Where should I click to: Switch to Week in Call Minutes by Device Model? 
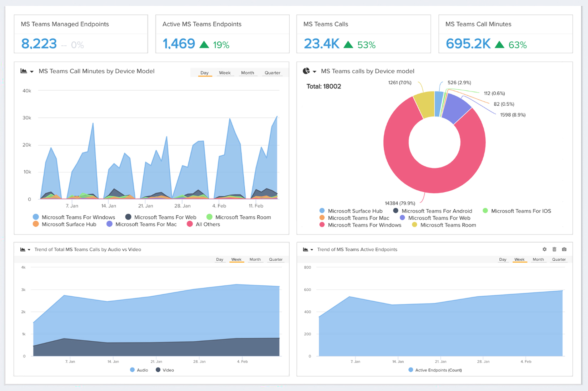tap(225, 72)
